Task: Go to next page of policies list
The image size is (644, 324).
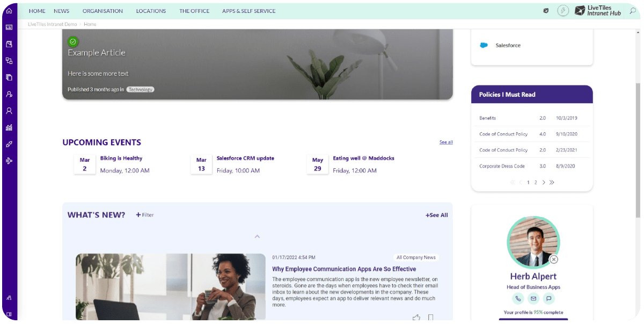Action: pos(544,182)
